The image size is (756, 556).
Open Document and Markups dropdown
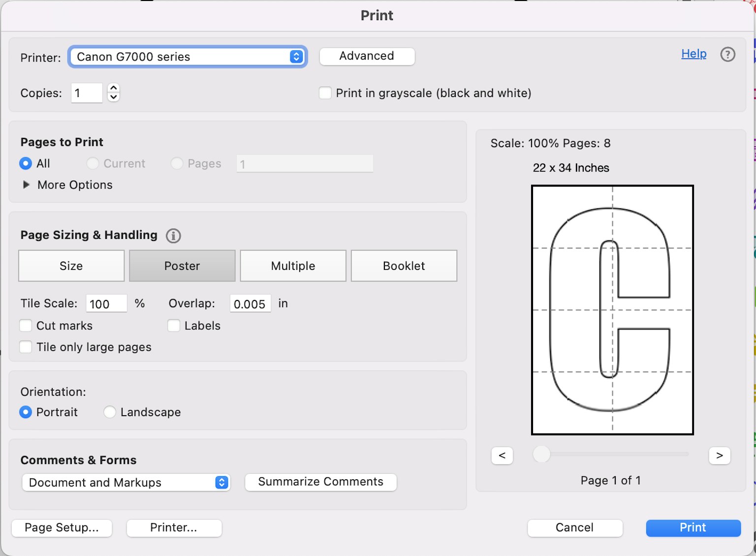click(x=126, y=483)
